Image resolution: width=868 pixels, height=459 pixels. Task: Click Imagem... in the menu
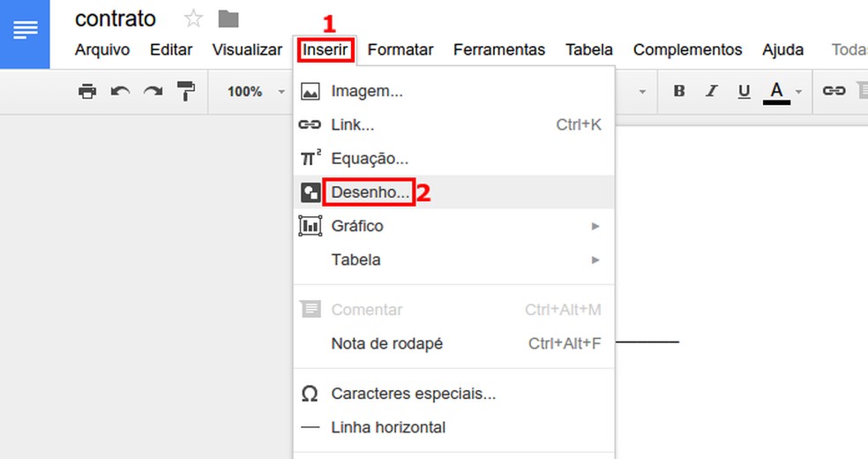coord(367,91)
